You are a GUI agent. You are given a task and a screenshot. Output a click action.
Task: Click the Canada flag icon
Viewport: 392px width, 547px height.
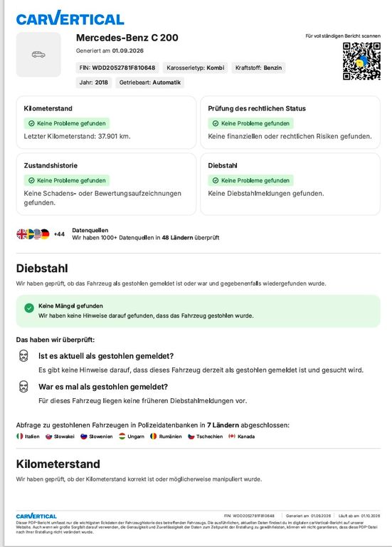click(232, 436)
